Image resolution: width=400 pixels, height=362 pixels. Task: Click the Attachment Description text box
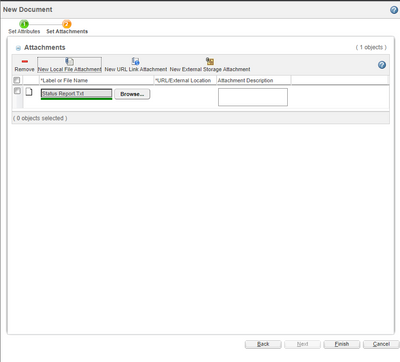pyautogui.click(x=253, y=97)
